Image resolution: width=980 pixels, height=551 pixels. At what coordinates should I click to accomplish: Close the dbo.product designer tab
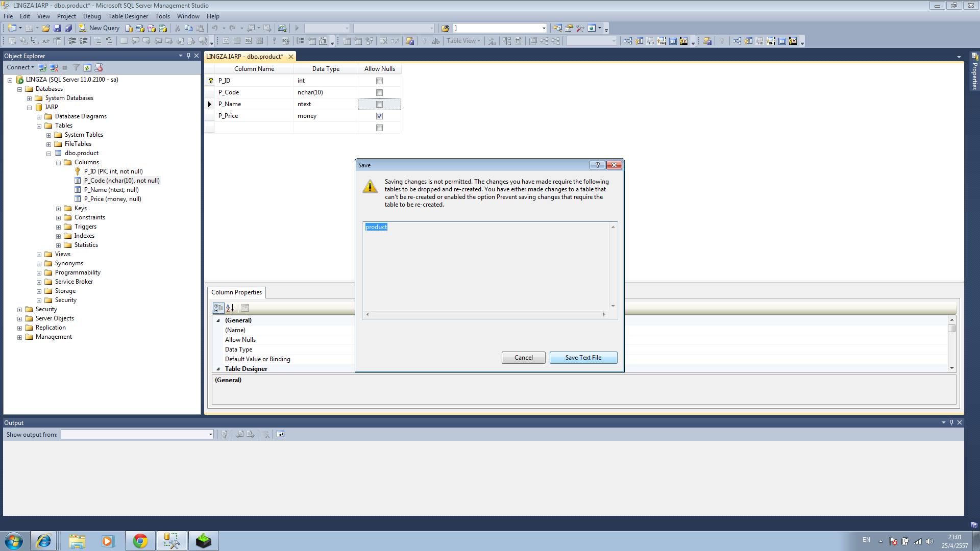tap(291, 57)
